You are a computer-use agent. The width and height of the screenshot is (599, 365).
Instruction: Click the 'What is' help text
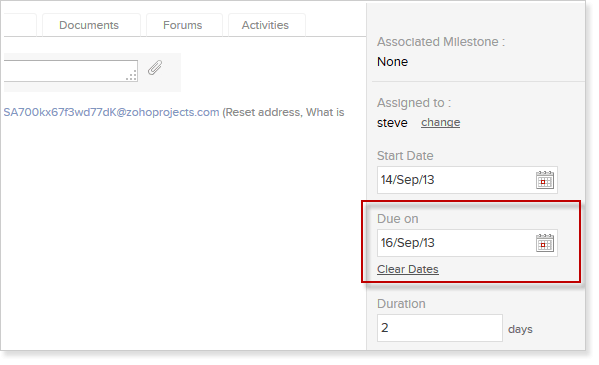[x=325, y=112]
